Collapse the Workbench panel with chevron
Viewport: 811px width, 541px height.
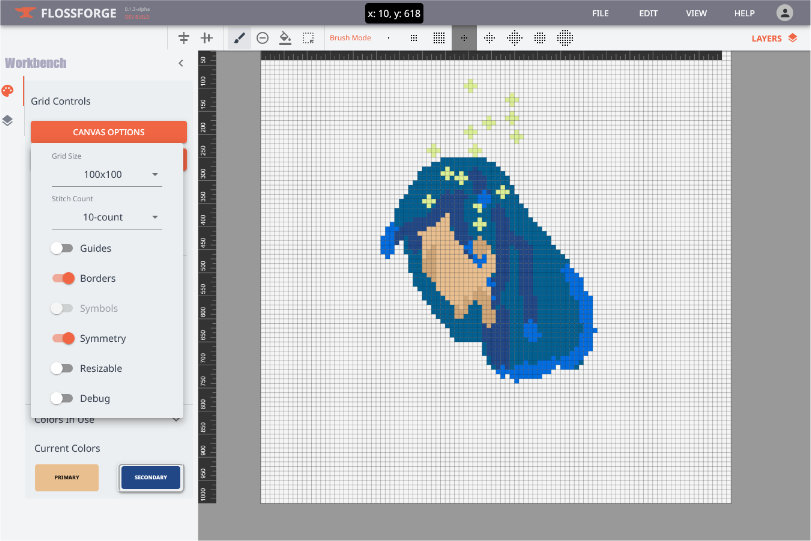tap(181, 63)
